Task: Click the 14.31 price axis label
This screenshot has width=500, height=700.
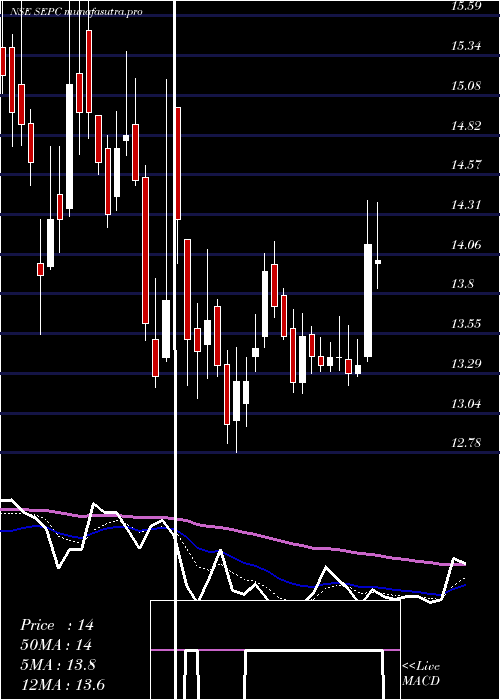Action: point(467,205)
